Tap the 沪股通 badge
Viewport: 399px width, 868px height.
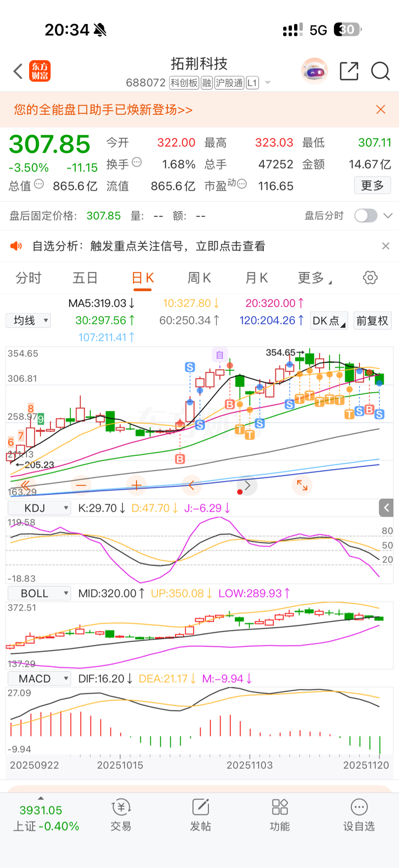click(x=229, y=83)
